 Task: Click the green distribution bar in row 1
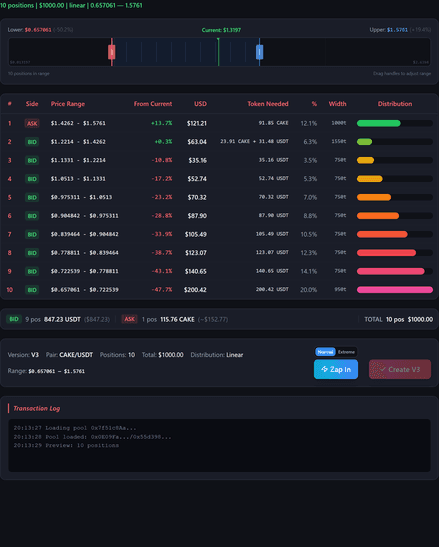[x=379, y=123]
